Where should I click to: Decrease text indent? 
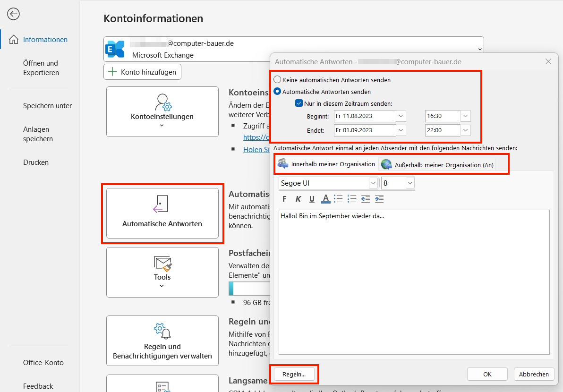tap(366, 199)
